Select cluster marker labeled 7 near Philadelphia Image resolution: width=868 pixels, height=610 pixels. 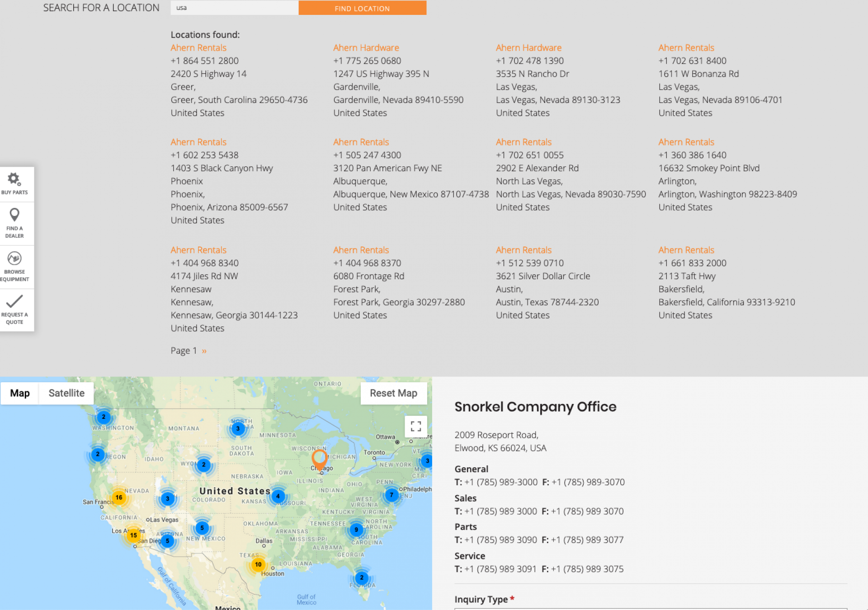(392, 495)
